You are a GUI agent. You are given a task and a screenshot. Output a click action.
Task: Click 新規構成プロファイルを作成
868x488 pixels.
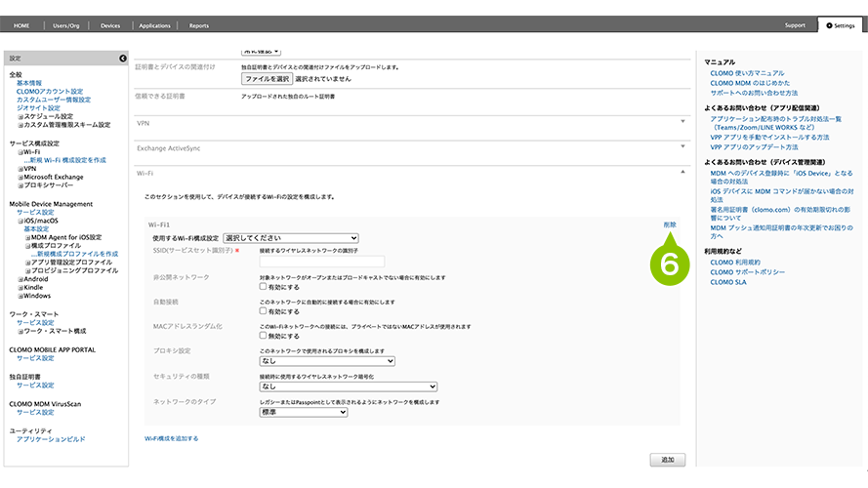(x=75, y=254)
